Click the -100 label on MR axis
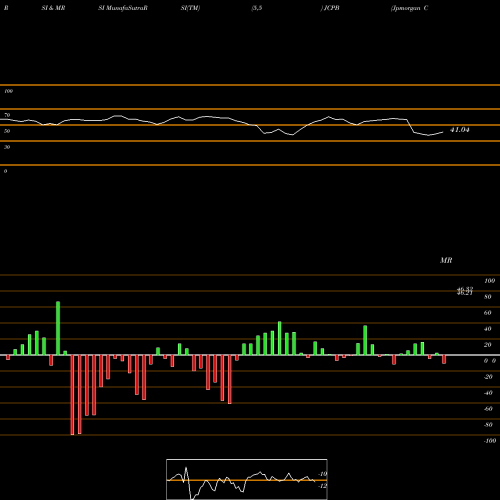500x500 pixels. pos(490,441)
